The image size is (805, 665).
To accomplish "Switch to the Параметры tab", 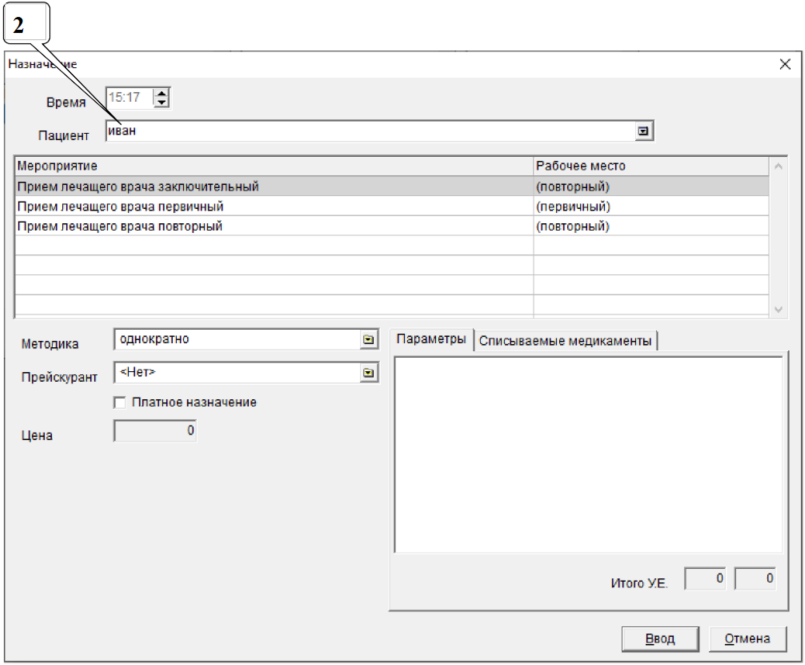I will tap(430, 340).
